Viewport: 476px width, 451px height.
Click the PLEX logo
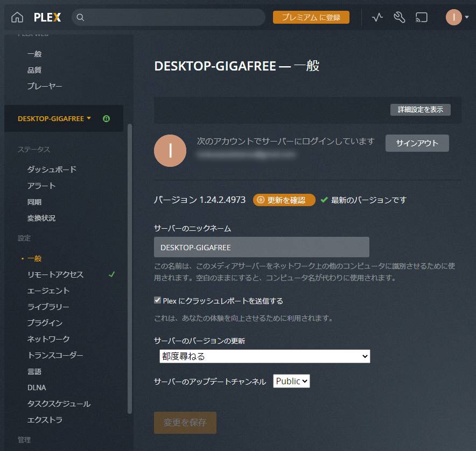(x=47, y=17)
